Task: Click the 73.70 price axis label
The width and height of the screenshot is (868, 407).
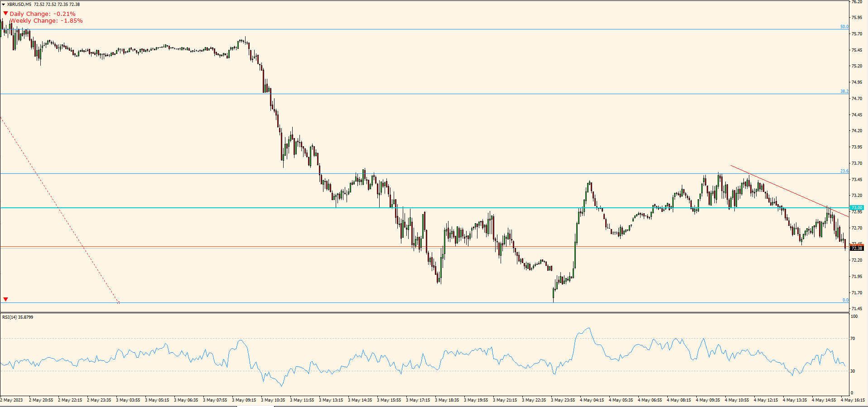Action: [857, 163]
